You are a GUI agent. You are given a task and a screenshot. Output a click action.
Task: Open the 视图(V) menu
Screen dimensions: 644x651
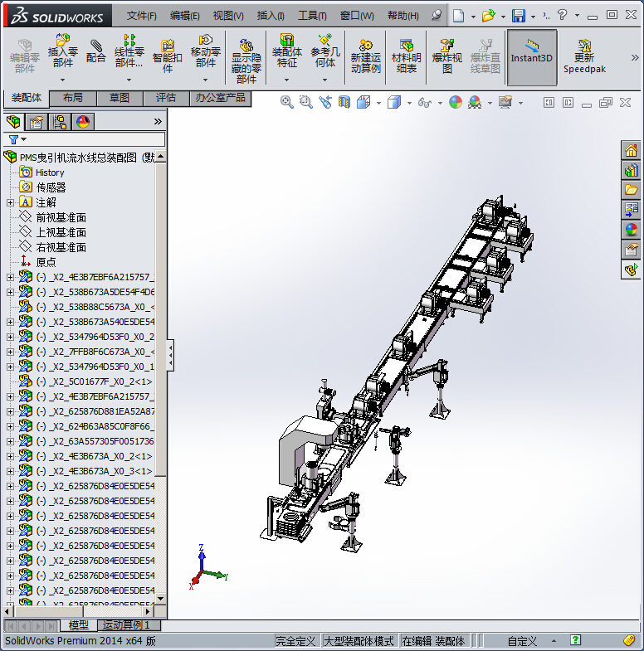228,16
